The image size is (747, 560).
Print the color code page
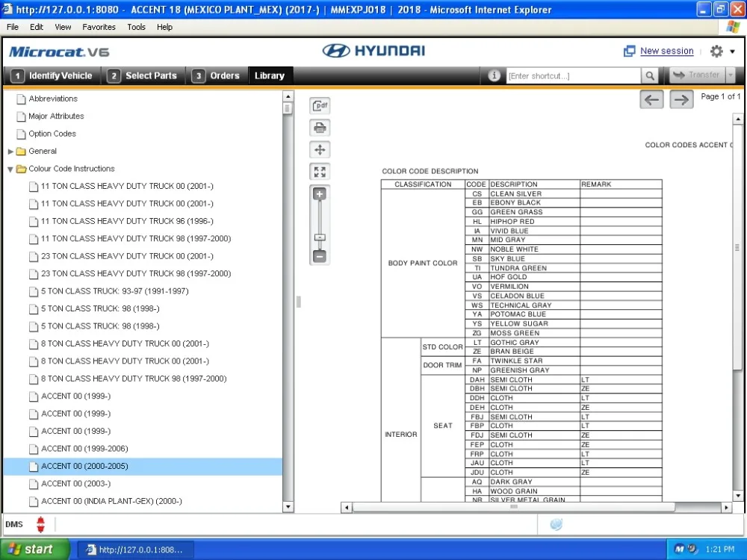click(320, 128)
